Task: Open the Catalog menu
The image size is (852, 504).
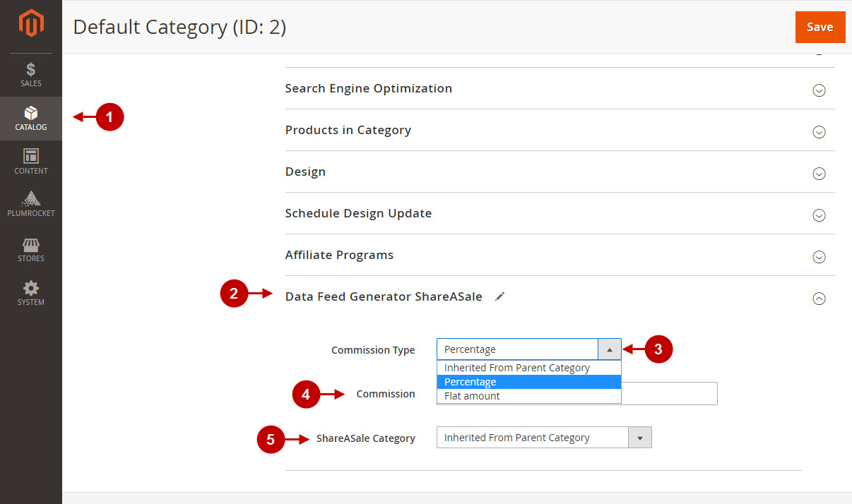Action: 31,119
